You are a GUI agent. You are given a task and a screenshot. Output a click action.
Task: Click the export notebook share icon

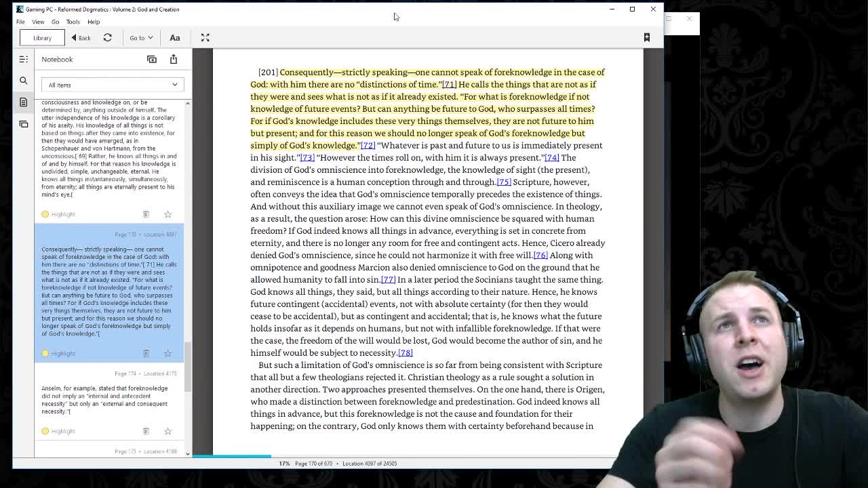tap(174, 59)
